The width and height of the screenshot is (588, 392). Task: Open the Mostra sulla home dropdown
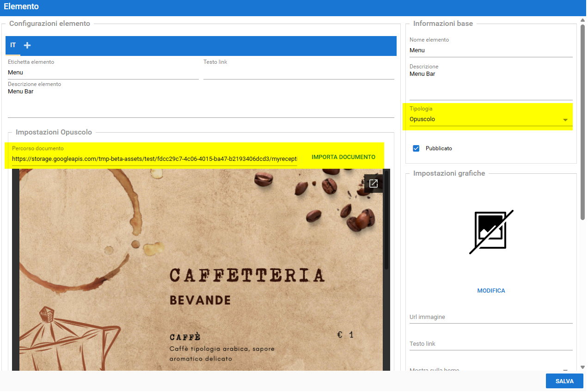point(565,370)
